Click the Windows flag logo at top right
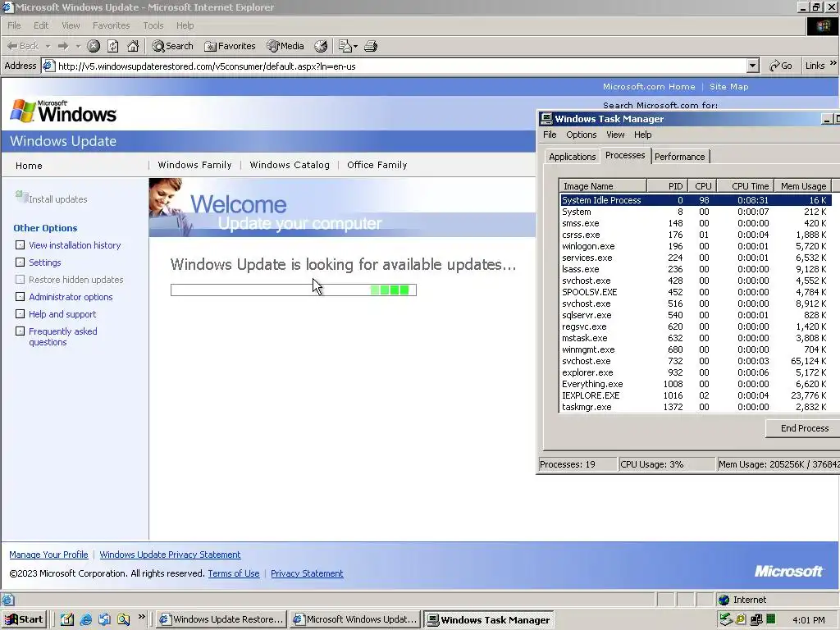The height and width of the screenshot is (630, 840). coord(822,25)
